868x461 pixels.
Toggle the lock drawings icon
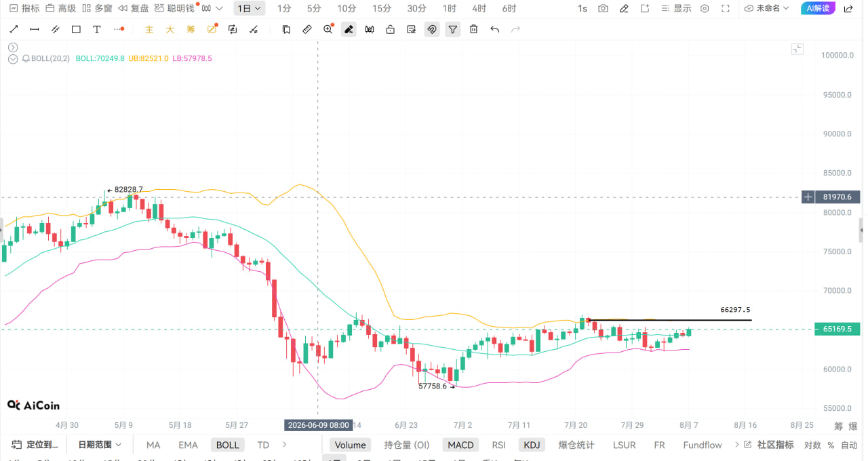390,29
